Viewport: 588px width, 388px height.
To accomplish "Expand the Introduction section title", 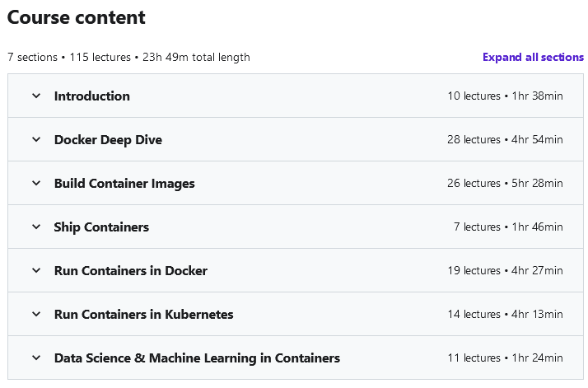I will point(92,96).
